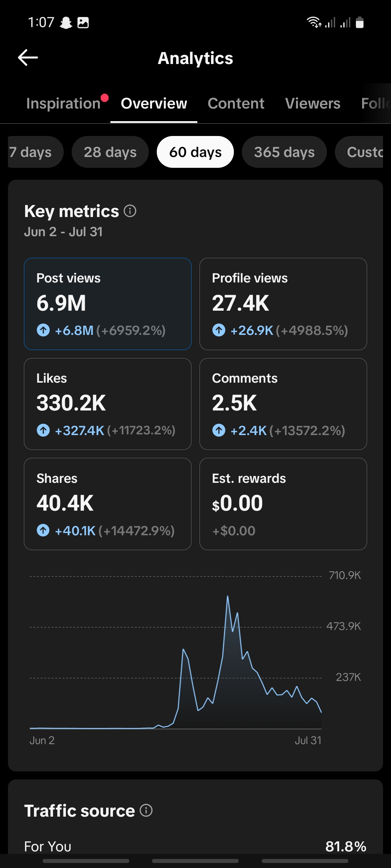The height and width of the screenshot is (868, 391).
Task: Tap the battery icon in status bar
Action: point(360,22)
